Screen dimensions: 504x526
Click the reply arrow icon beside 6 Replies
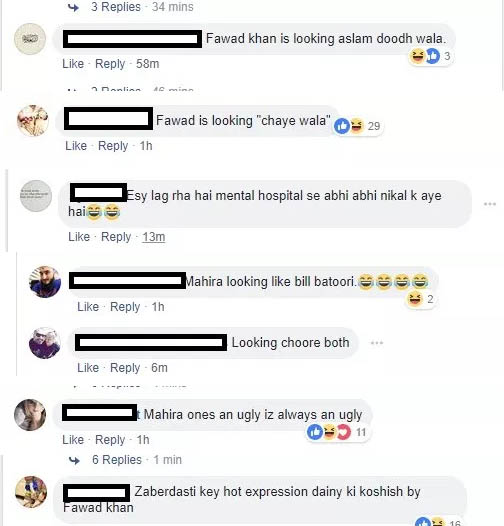[x=74, y=460]
